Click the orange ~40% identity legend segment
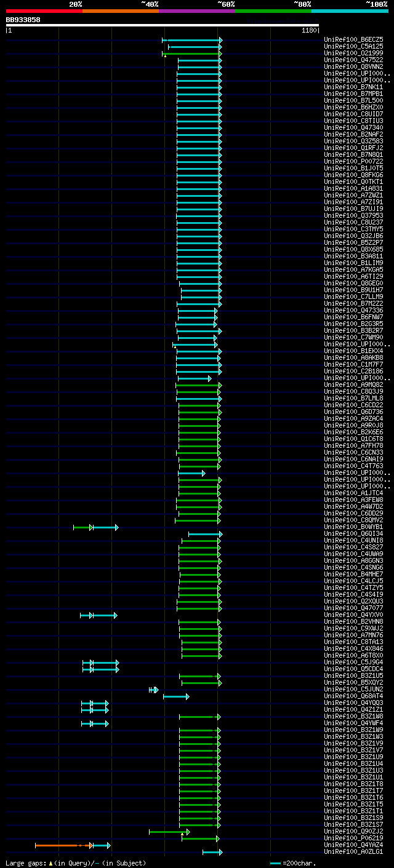The height and width of the screenshot is (868, 394). point(121,11)
